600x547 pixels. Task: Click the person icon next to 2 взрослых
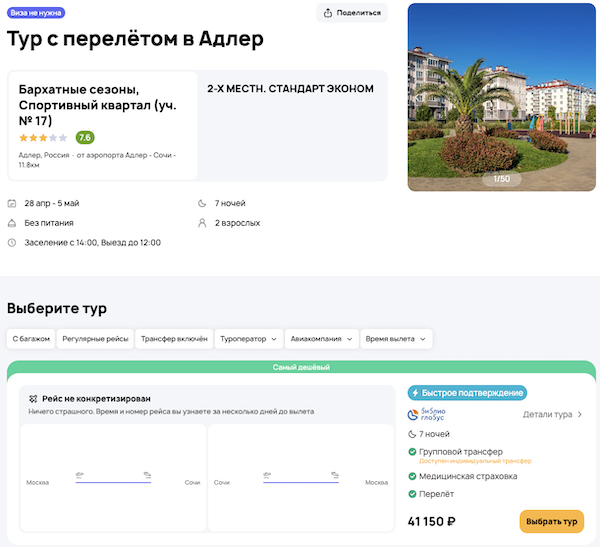pyautogui.click(x=202, y=223)
